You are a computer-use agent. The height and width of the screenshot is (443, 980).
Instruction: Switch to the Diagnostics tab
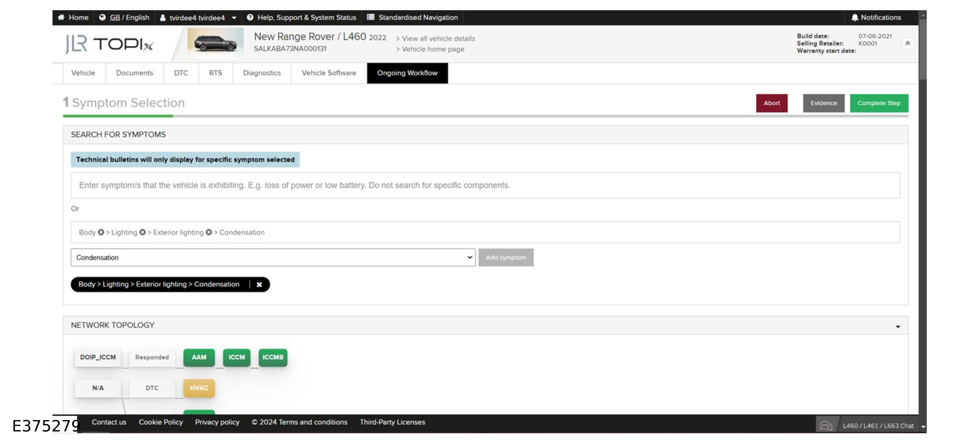(x=262, y=73)
